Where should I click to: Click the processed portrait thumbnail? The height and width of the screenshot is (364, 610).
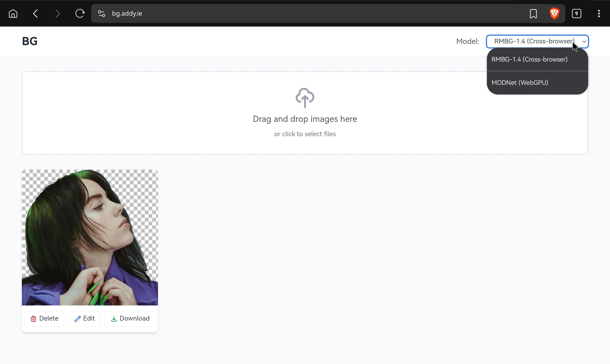90,237
